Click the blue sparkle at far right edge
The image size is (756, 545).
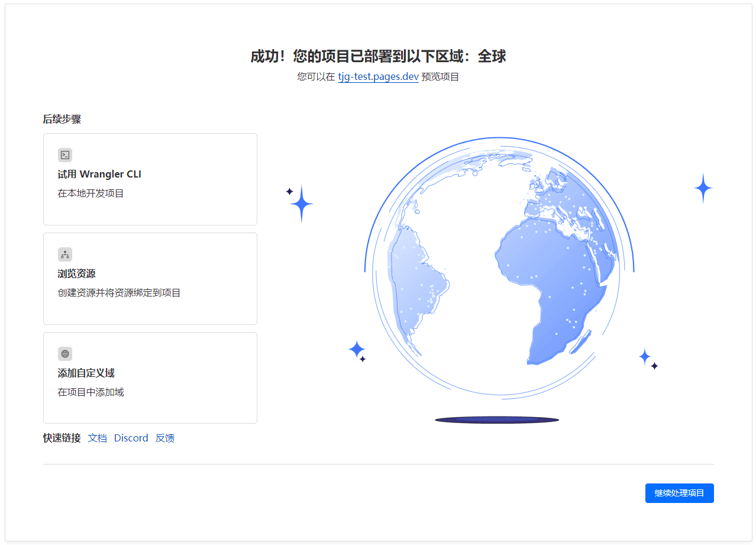pos(703,188)
